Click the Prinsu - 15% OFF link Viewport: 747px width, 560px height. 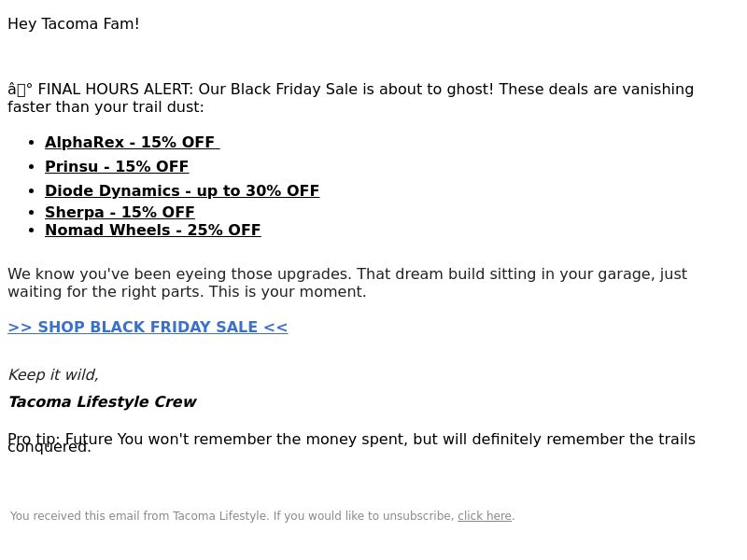coord(117,166)
